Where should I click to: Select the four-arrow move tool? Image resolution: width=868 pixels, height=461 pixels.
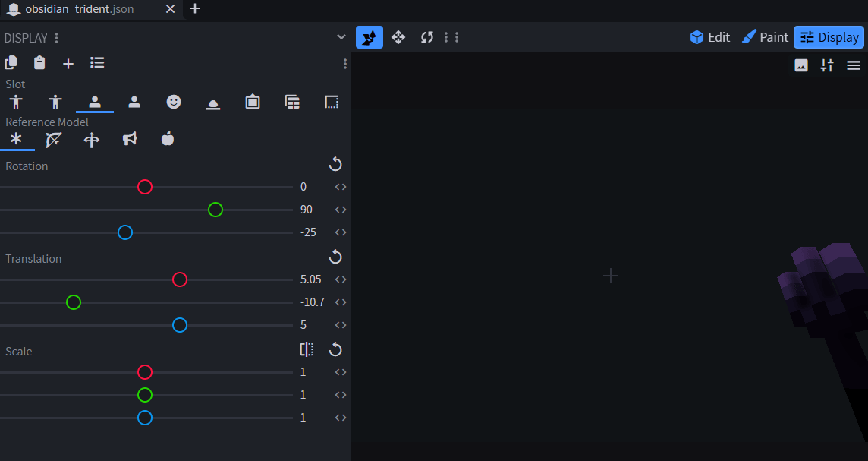point(398,37)
